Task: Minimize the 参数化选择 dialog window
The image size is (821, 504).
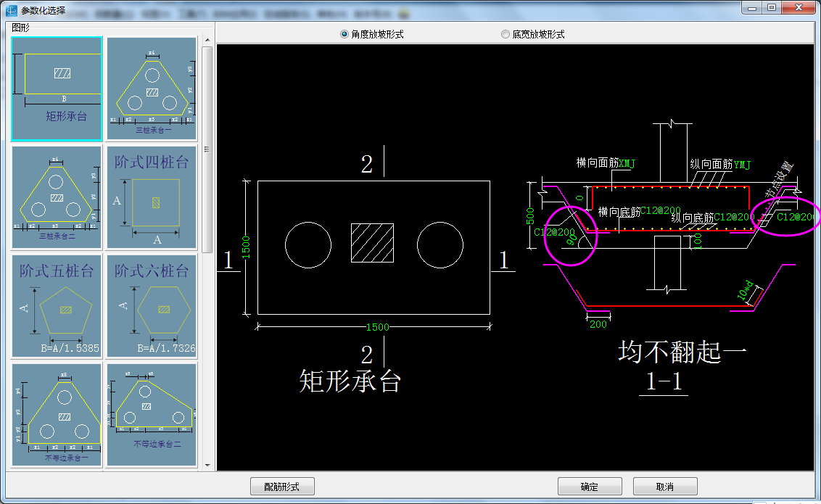Action: (752, 7)
